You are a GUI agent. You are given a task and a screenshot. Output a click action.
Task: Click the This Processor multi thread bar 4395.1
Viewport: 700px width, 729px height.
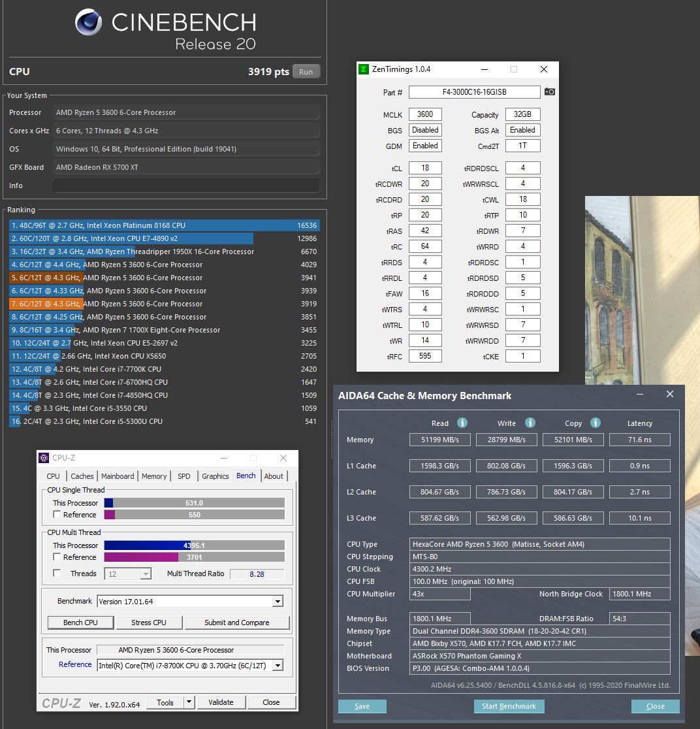point(195,545)
